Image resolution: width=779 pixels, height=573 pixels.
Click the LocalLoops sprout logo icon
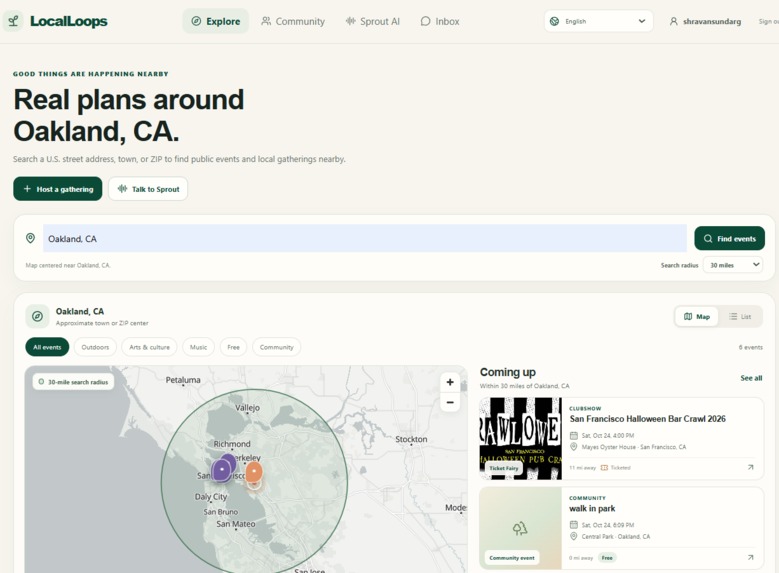13,21
